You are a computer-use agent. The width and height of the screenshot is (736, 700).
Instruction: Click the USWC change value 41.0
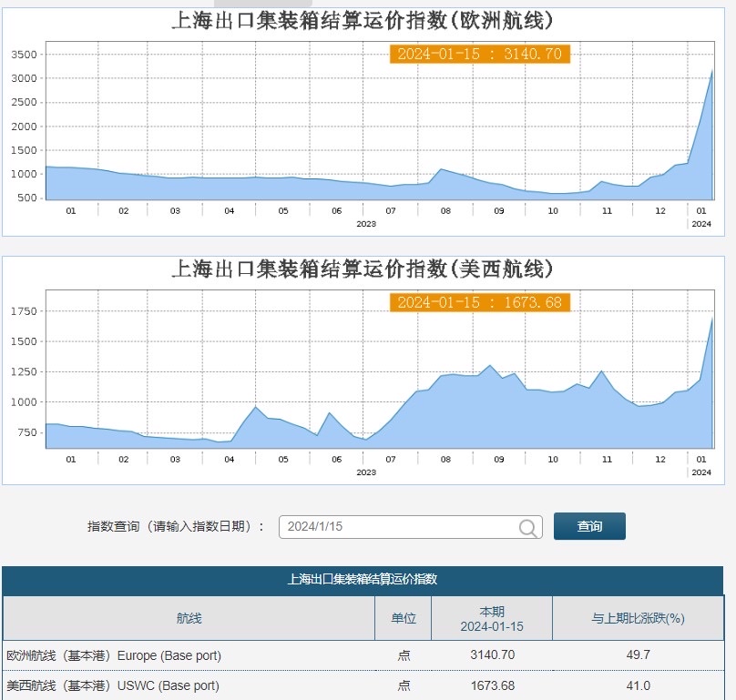tap(638, 685)
